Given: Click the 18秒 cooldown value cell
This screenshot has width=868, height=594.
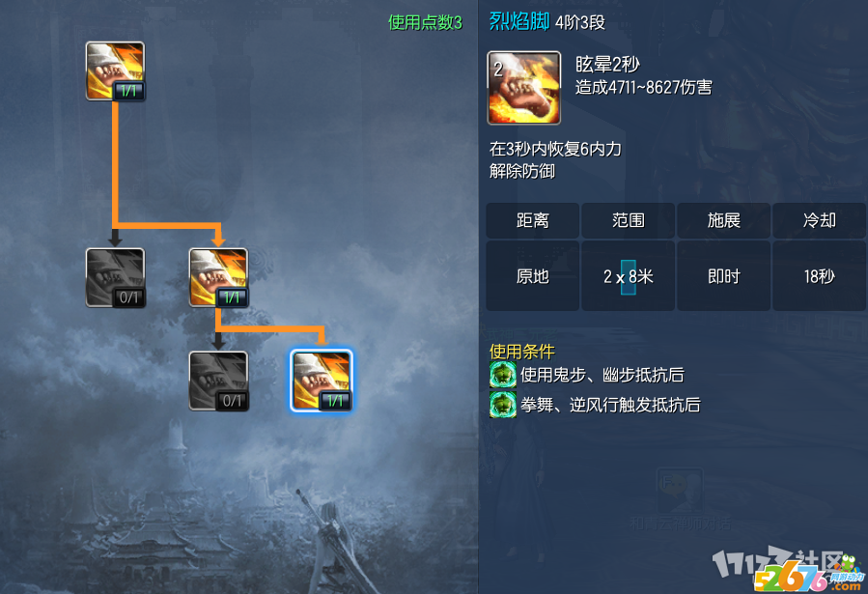Looking at the screenshot, I should tap(820, 275).
